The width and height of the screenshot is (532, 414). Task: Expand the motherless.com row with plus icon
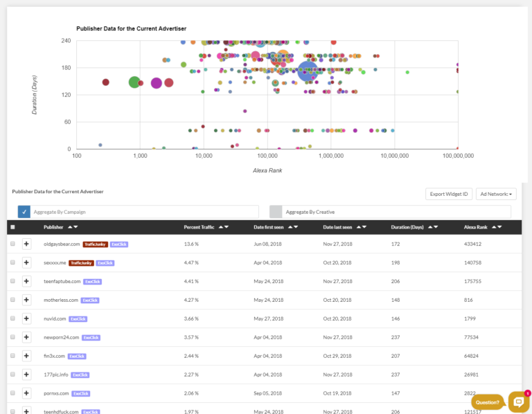[26, 300]
